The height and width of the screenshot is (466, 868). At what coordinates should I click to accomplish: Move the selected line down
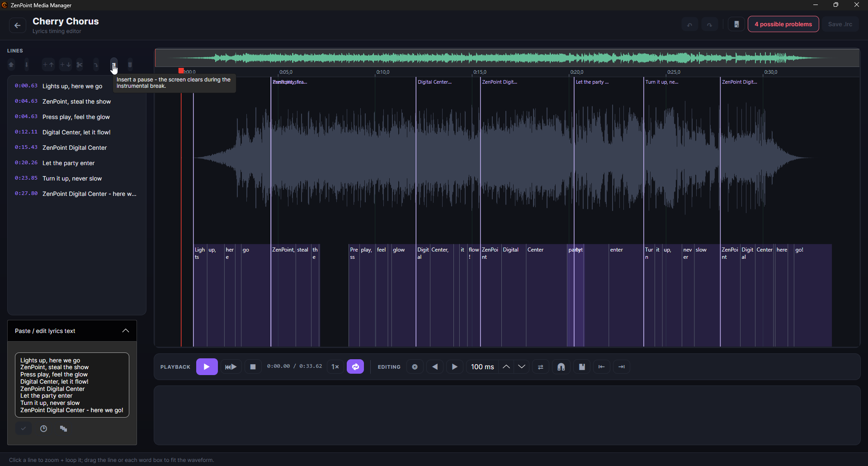pos(27,65)
